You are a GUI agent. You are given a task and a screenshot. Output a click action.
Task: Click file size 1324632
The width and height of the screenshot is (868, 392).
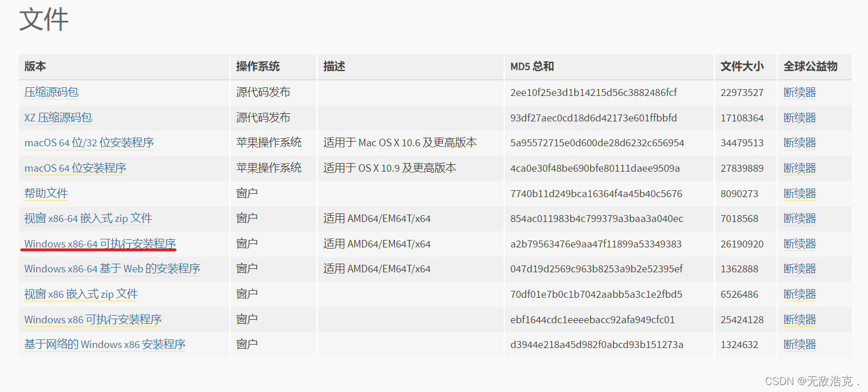click(x=740, y=345)
